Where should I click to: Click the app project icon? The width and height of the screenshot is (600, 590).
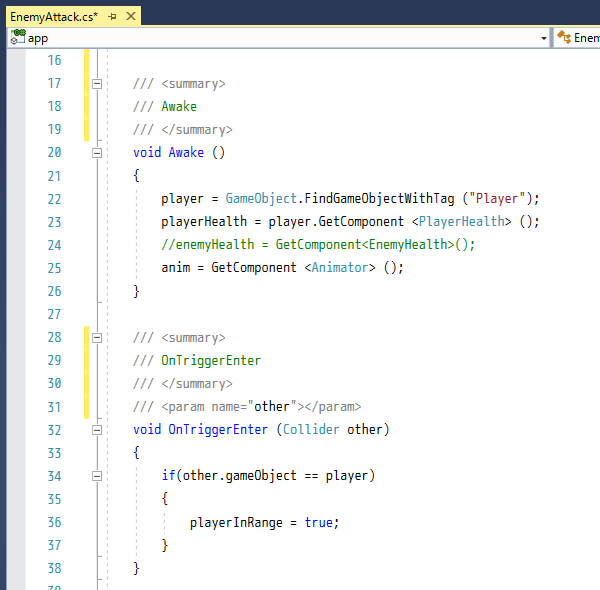[x=18, y=37]
